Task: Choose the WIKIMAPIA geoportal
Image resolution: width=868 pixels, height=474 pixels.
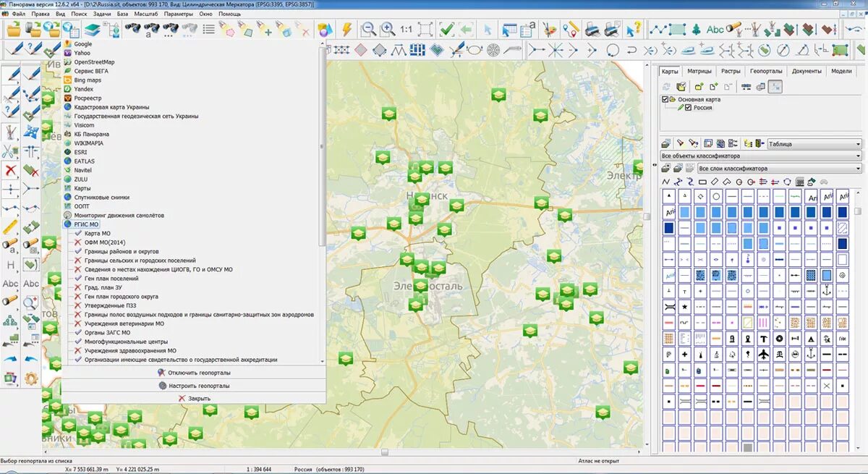Action: tap(88, 143)
